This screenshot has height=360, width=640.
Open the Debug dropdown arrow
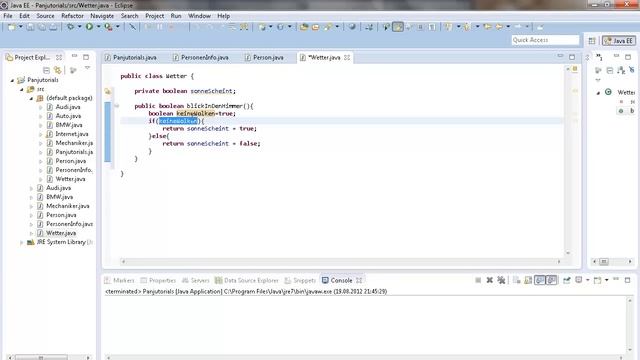pos(79,27)
